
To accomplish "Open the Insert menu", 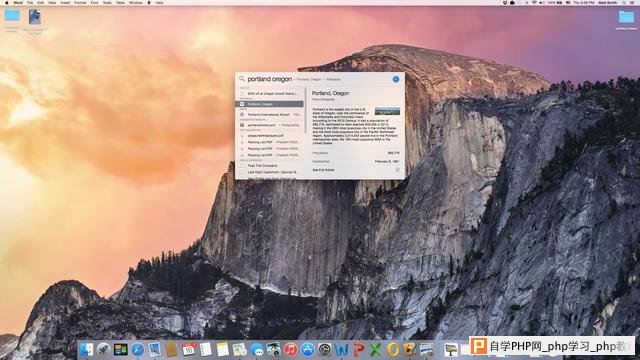I will [x=65, y=2].
